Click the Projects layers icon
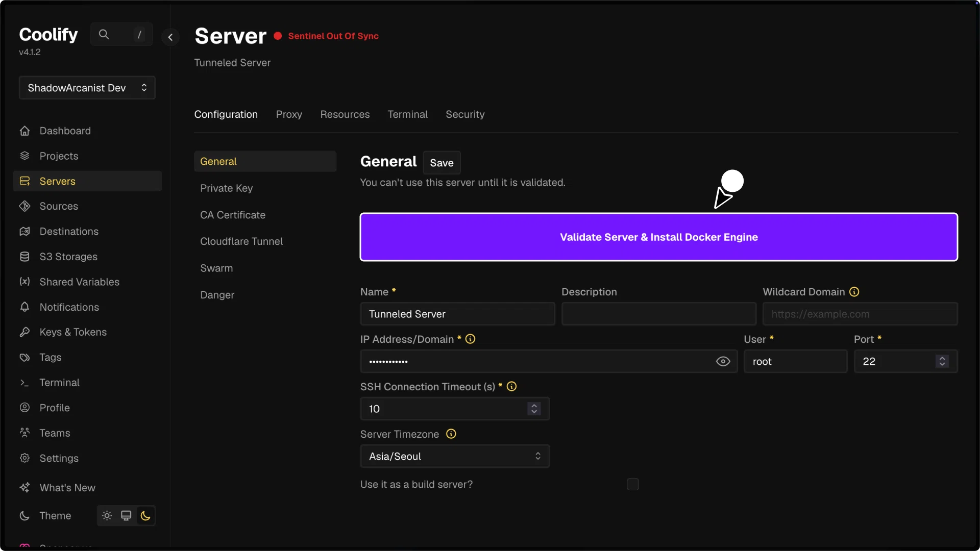The image size is (980, 551). 24,156
